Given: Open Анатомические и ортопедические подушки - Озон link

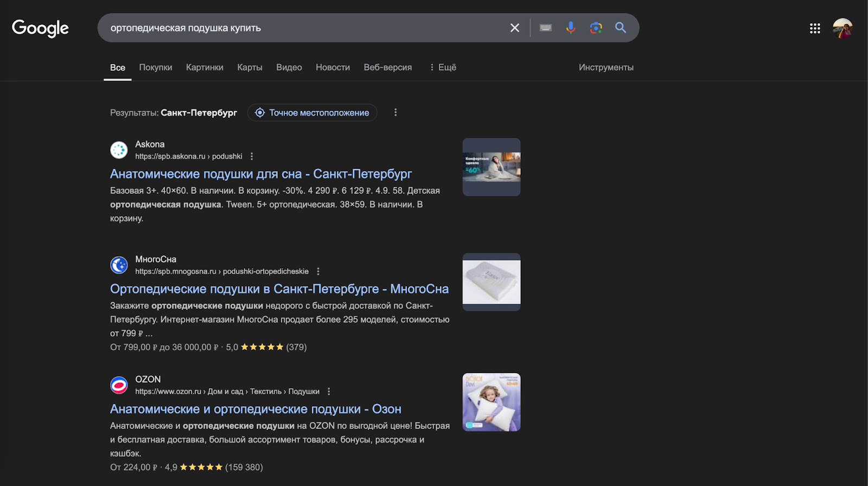Looking at the screenshot, I should tap(256, 409).
